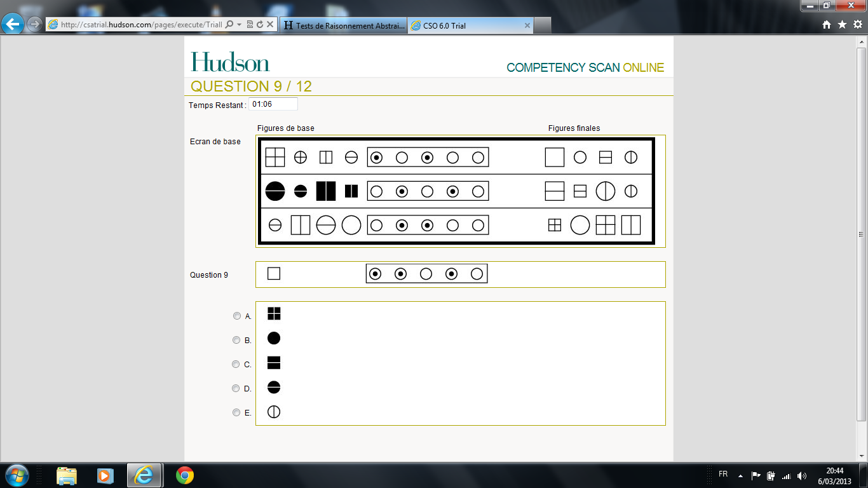Image resolution: width=868 pixels, height=488 pixels.
Task: Open the Tools gear icon
Action: (857, 25)
